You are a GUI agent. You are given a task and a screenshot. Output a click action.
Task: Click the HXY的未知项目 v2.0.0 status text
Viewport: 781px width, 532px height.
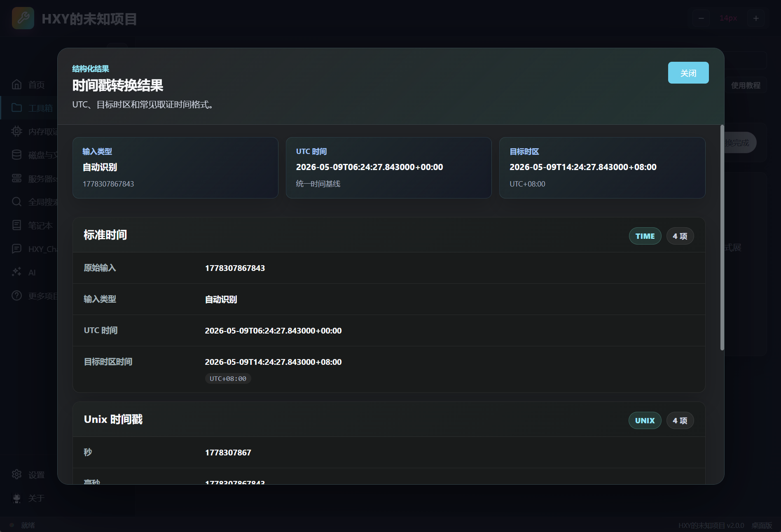coord(711,525)
